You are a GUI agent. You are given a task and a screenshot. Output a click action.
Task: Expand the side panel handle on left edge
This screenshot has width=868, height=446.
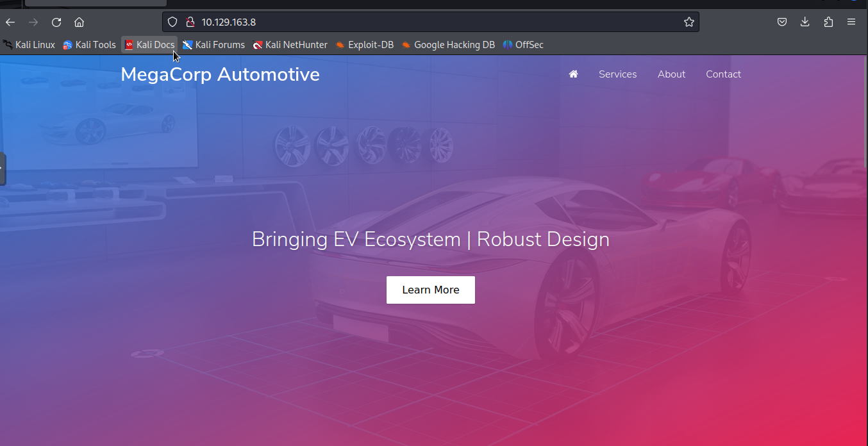point(3,169)
